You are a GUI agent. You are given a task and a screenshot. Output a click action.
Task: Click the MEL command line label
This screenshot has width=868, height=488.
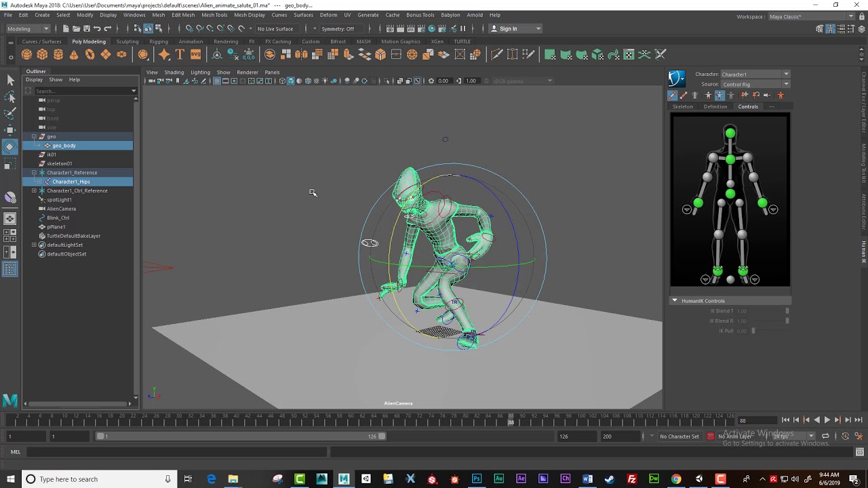(x=15, y=452)
